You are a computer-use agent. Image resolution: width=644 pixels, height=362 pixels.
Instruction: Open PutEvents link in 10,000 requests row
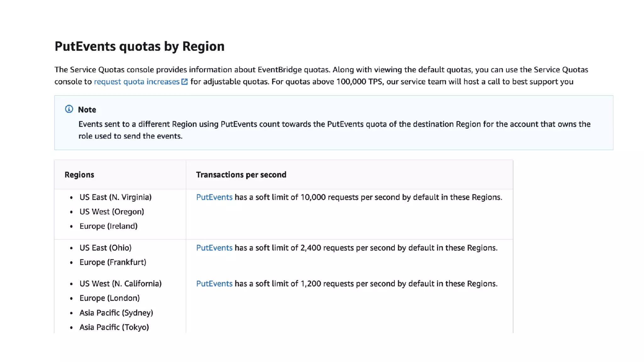(x=214, y=197)
